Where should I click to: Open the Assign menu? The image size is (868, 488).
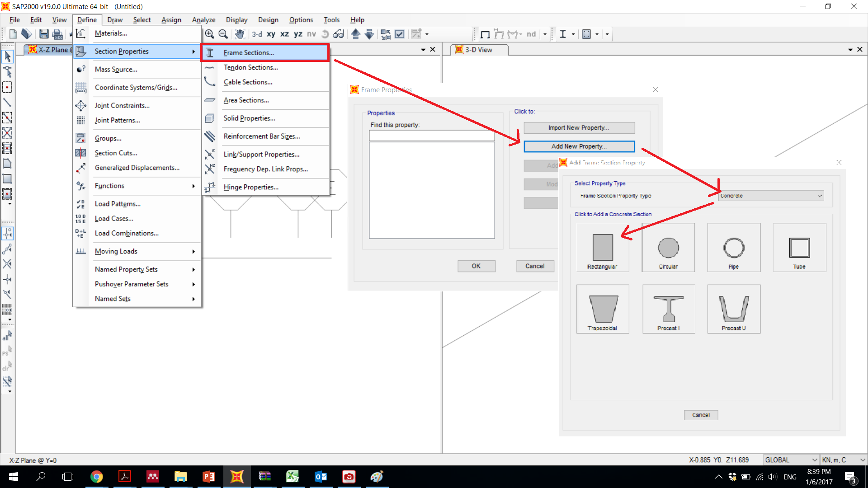click(x=171, y=20)
